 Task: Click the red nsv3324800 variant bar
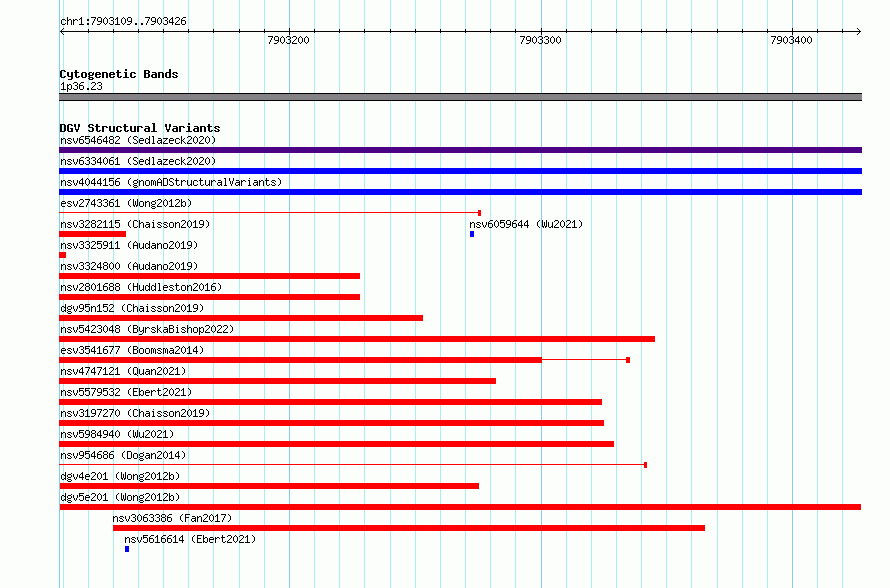coord(209,276)
